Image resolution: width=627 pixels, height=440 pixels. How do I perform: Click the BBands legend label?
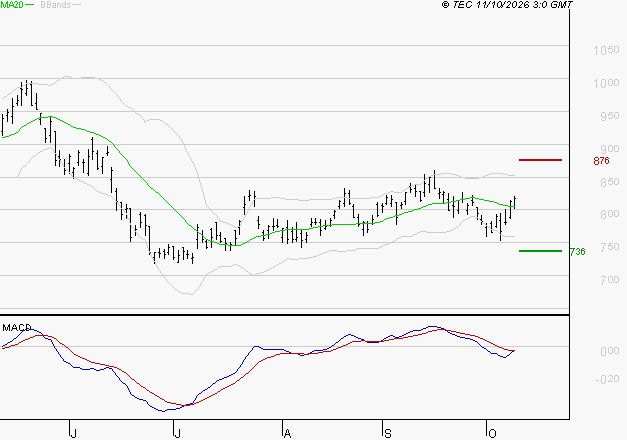click(x=56, y=5)
